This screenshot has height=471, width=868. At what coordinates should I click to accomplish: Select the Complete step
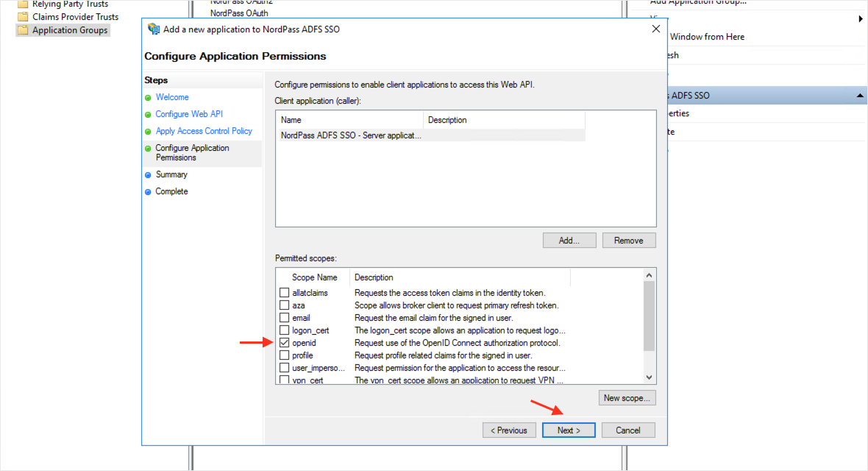point(171,191)
